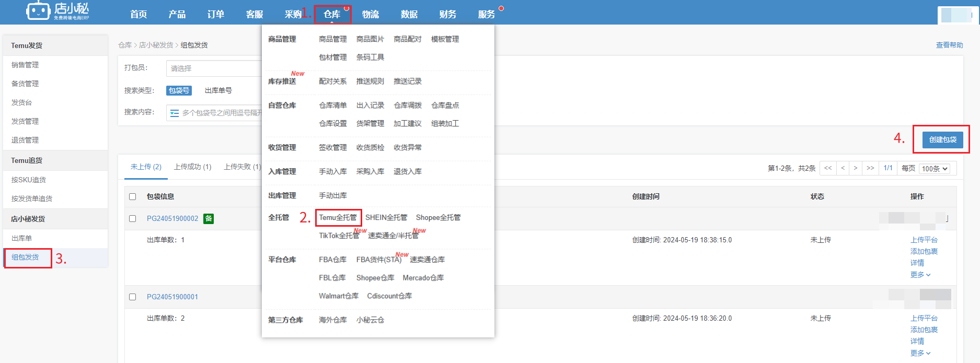
Task: Click the list icon in 搜索内容 field
Action: [175, 113]
